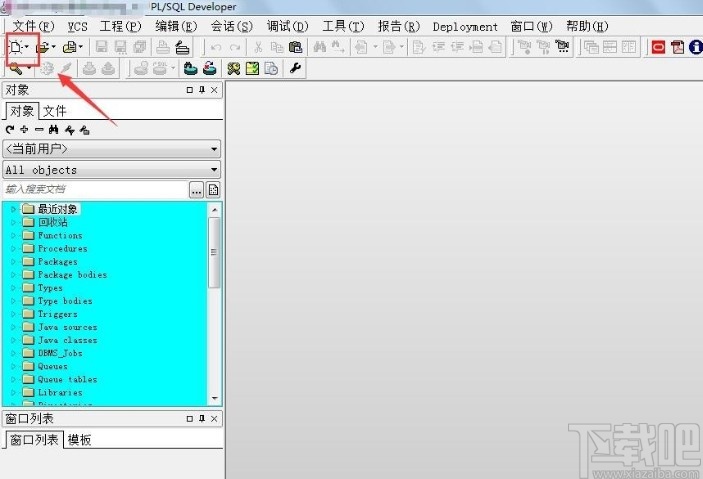The width and height of the screenshot is (703, 479).
Task: Open Preferences via the wrench icon
Action: pos(295,68)
